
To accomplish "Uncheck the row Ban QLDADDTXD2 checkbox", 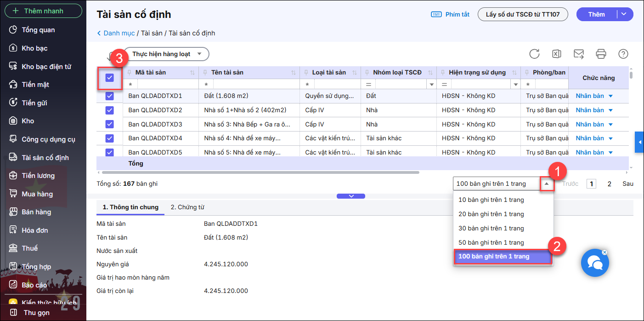I will pos(109,110).
